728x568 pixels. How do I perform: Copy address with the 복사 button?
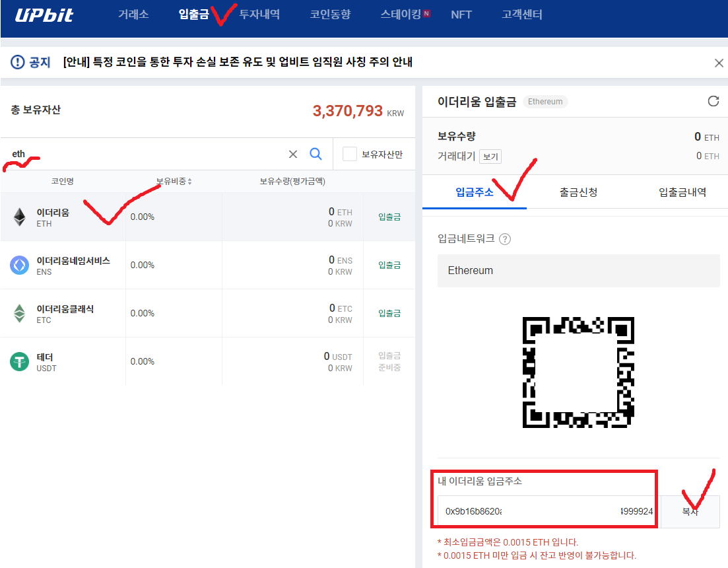click(x=690, y=511)
